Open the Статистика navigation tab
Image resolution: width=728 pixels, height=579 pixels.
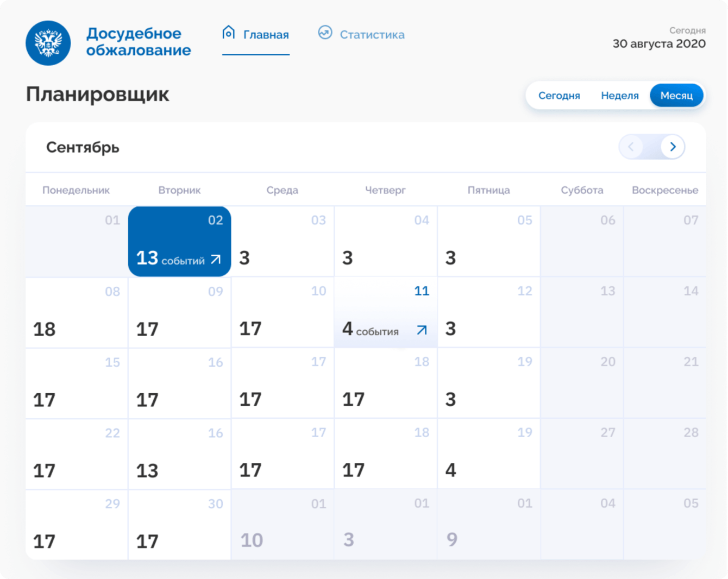tap(361, 35)
